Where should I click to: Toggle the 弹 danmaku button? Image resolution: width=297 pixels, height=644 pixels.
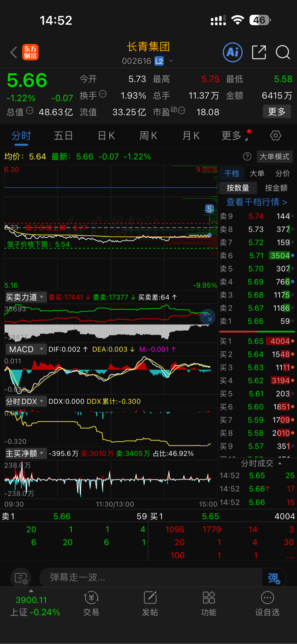pos(274,578)
